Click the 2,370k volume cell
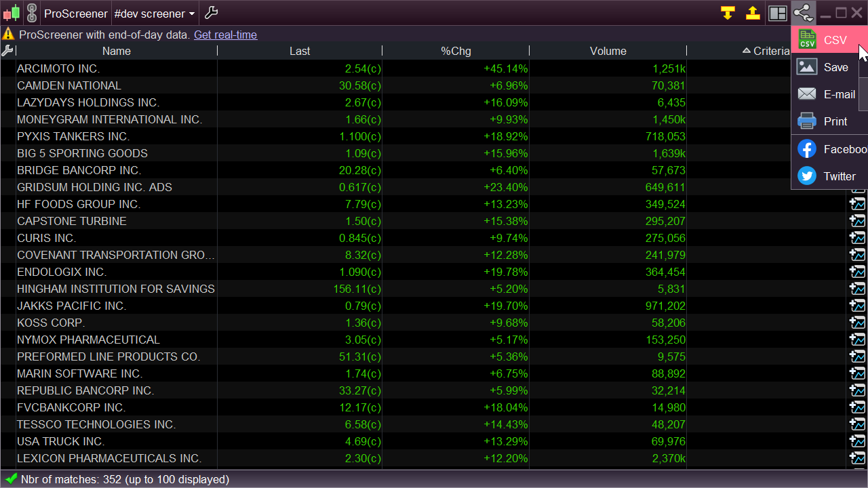 (669, 458)
